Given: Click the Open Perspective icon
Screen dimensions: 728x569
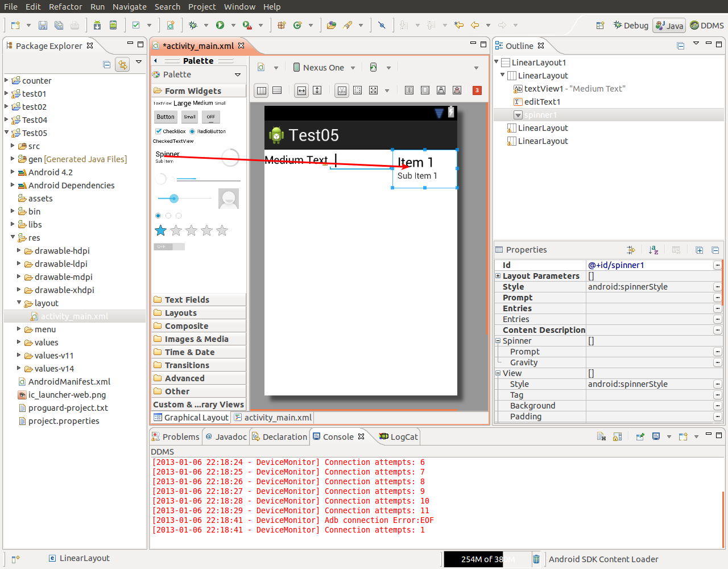Looking at the screenshot, I should point(600,25).
